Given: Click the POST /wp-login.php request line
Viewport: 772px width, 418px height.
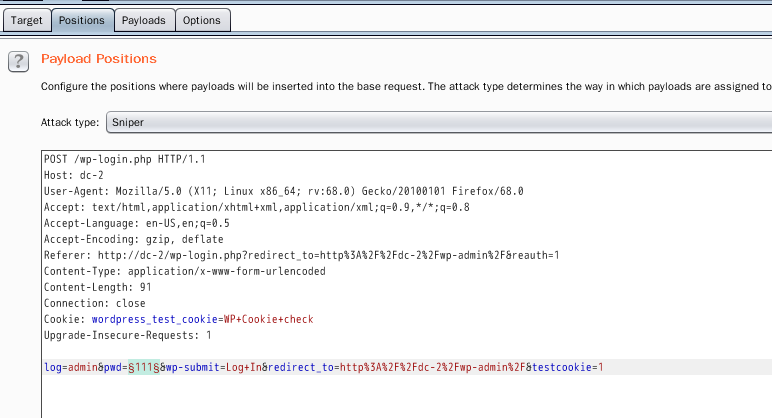Looking at the screenshot, I should (x=125, y=160).
